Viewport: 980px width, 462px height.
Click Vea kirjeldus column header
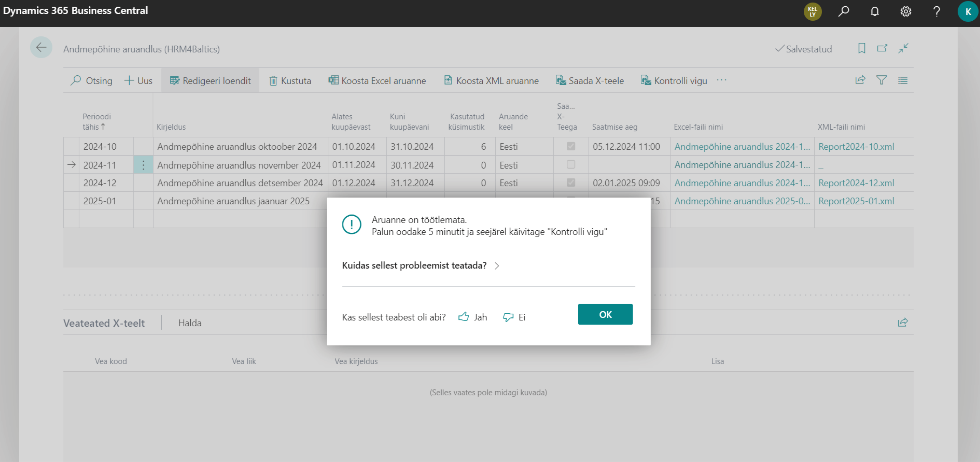pyautogui.click(x=356, y=361)
